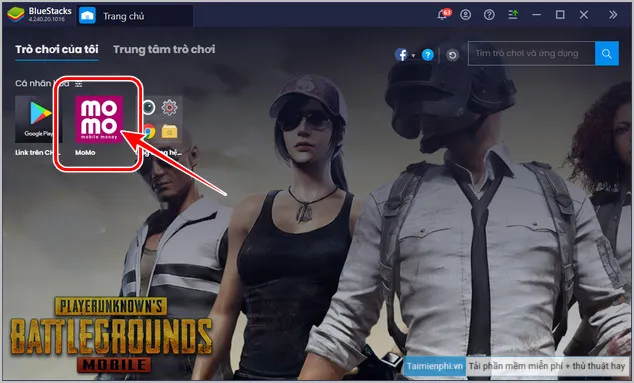This screenshot has width=634, height=383.
Task: Open the title bar menu icon with green arrow
Action: 513,15
